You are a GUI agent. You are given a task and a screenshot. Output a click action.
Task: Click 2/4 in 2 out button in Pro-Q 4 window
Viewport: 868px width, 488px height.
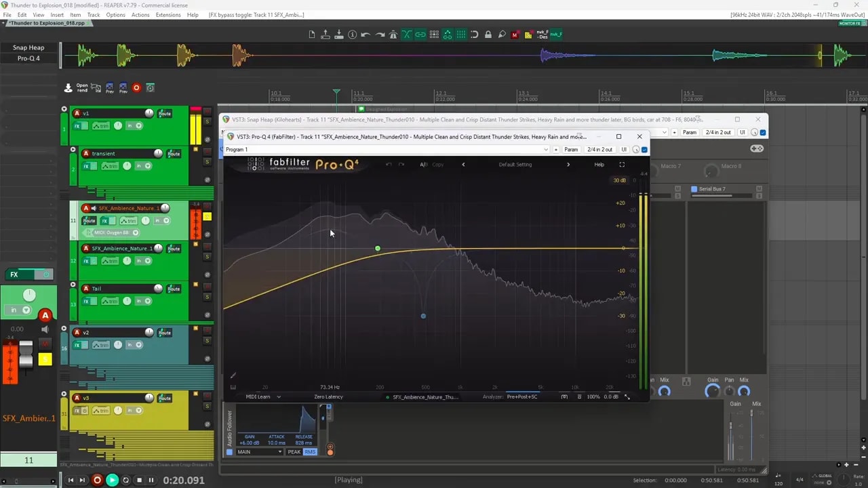coord(599,149)
